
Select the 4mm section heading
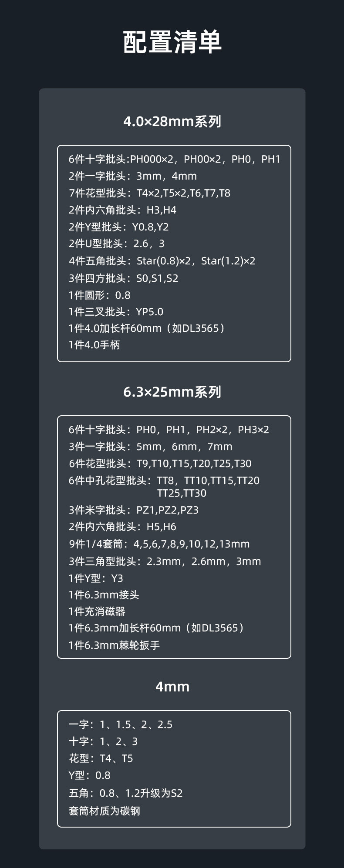click(x=172, y=687)
